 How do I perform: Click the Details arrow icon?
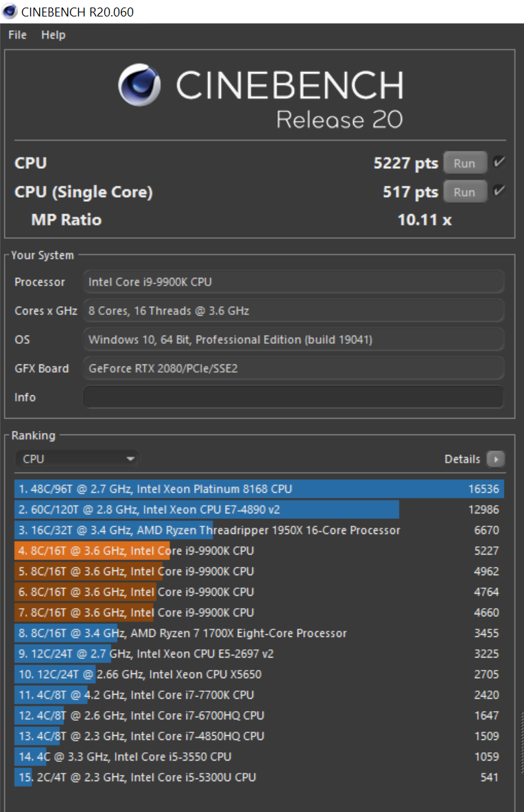pyautogui.click(x=495, y=459)
